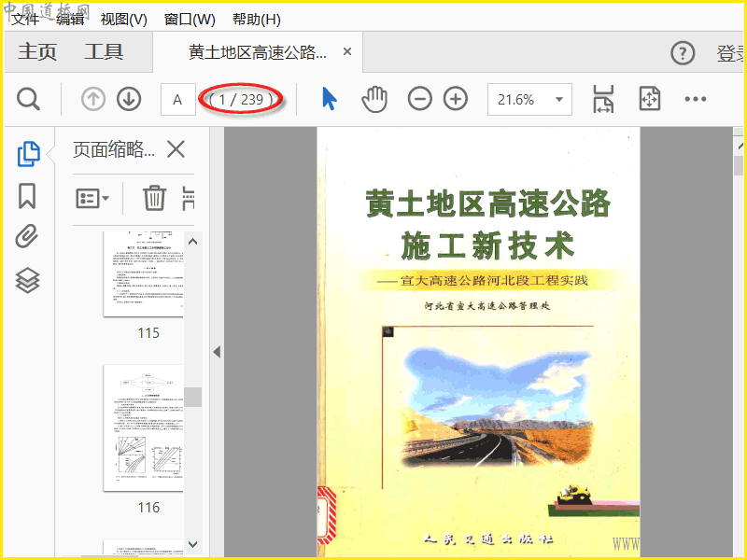Click thumbnail scrollbar down arrow
Screen dimensions: 747x560
tap(193, 544)
